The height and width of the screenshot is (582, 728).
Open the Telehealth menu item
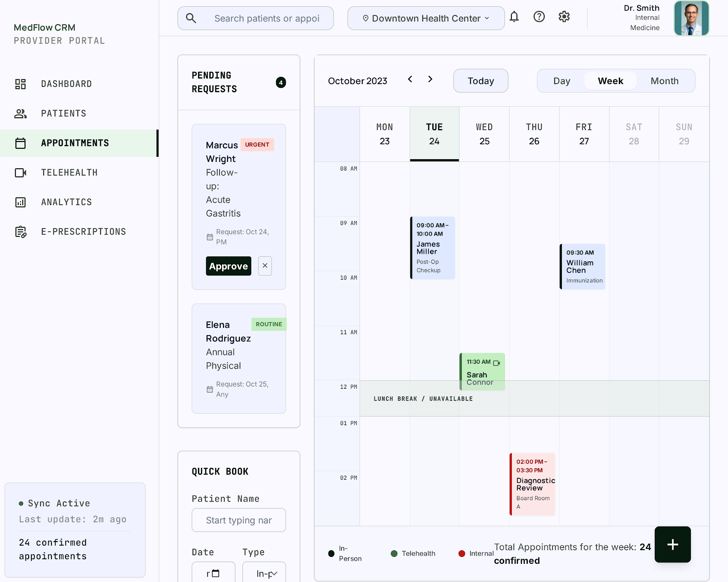point(79,173)
